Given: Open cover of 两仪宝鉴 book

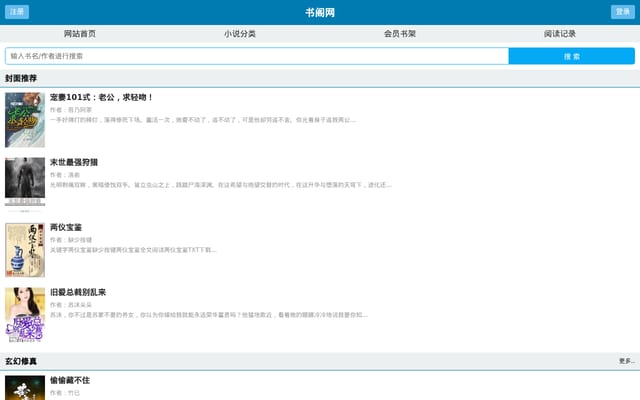Looking at the screenshot, I should tap(25, 250).
